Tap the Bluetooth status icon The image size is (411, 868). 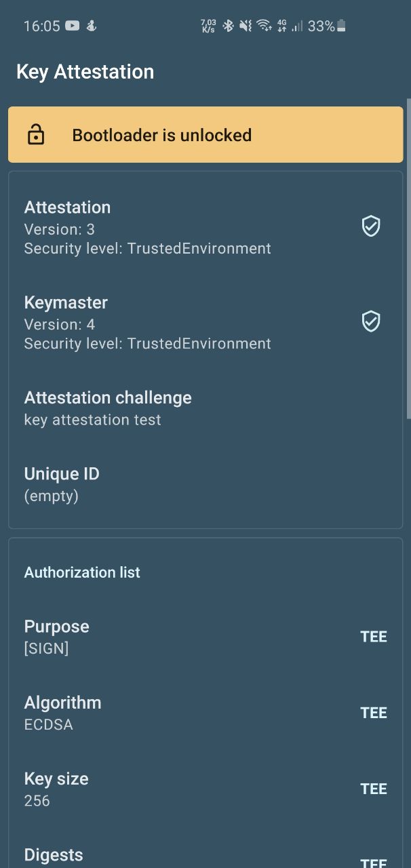point(229,26)
